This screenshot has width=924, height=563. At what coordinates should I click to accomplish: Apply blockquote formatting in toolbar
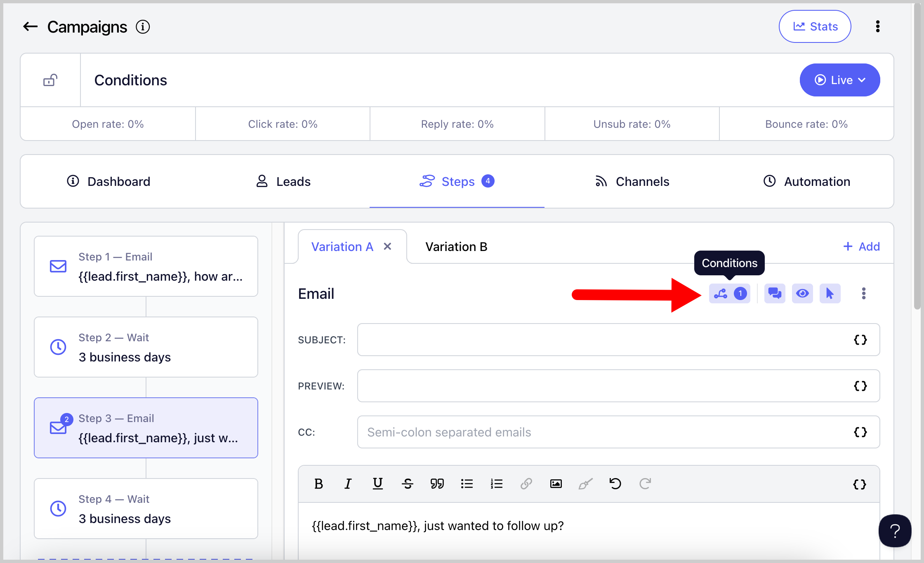pyautogui.click(x=437, y=483)
